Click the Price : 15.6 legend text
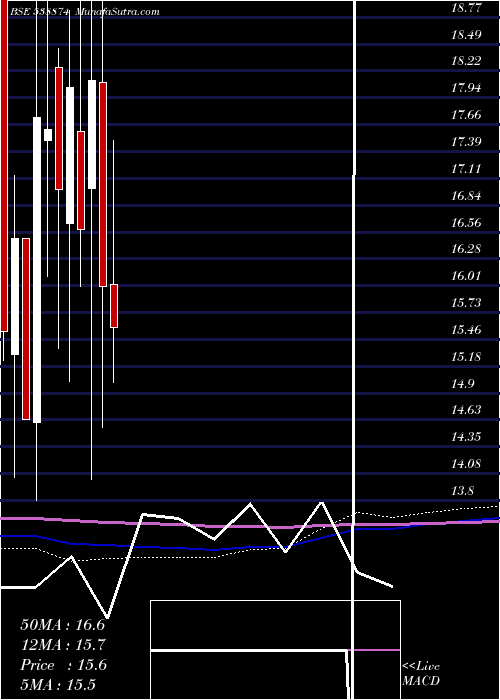Viewport: 500px width, 700px height. click(x=63, y=665)
